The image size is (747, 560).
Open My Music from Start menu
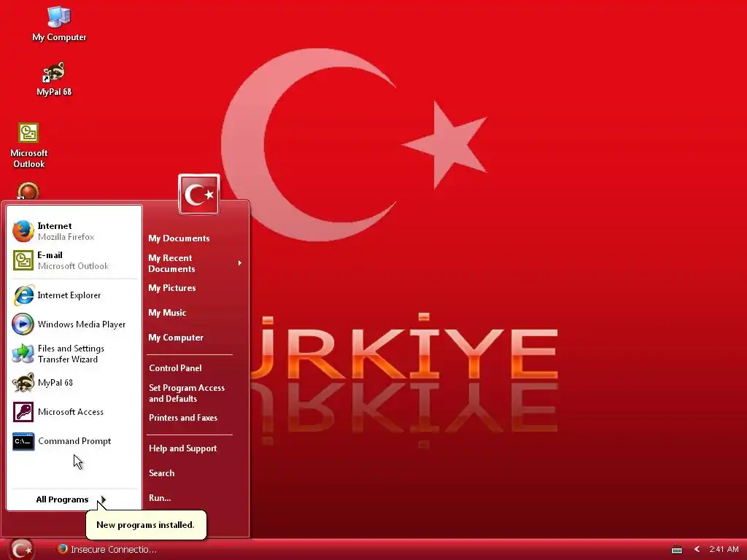pyautogui.click(x=167, y=312)
